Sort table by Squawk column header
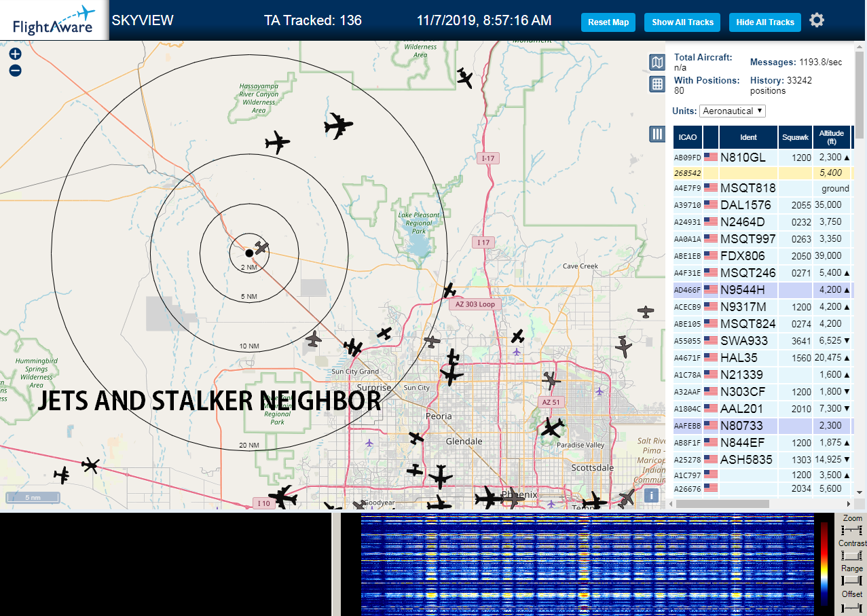The image size is (867, 616). click(x=795, y=137)
